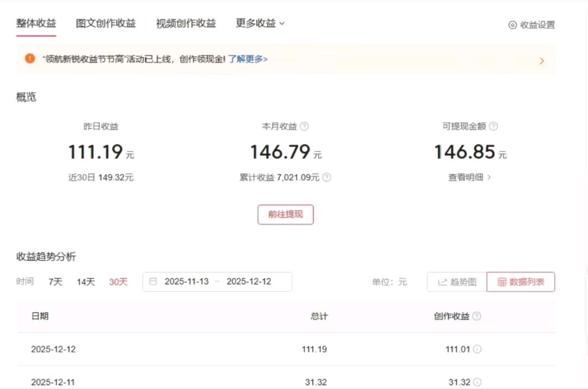
Task: Select 30天 time range
Action: 118,282
